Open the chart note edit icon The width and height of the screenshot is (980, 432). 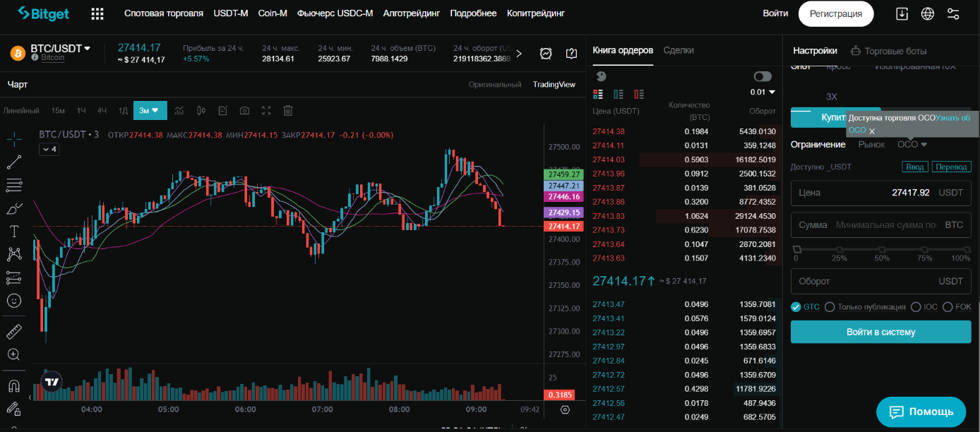pos(223,110)
